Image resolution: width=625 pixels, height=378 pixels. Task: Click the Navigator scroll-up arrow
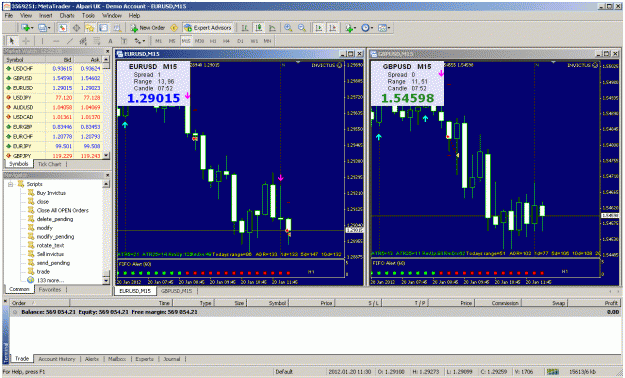tap(106, 184)
